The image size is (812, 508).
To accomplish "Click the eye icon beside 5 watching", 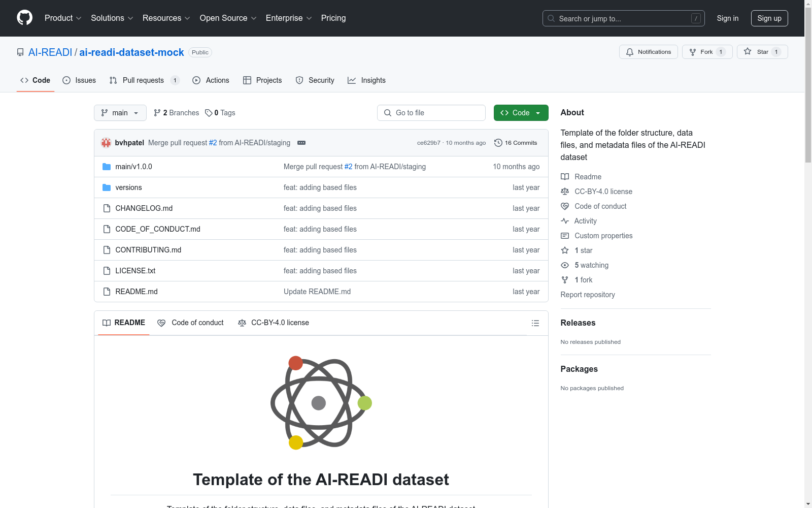I will pos(565,265).
